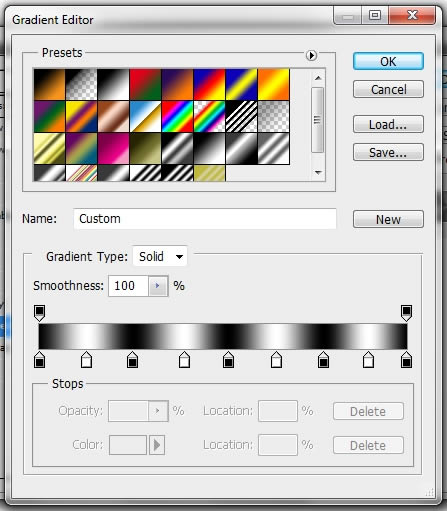Click the Smoothness value field
This screenshot has height=511, width=447.
128,286
